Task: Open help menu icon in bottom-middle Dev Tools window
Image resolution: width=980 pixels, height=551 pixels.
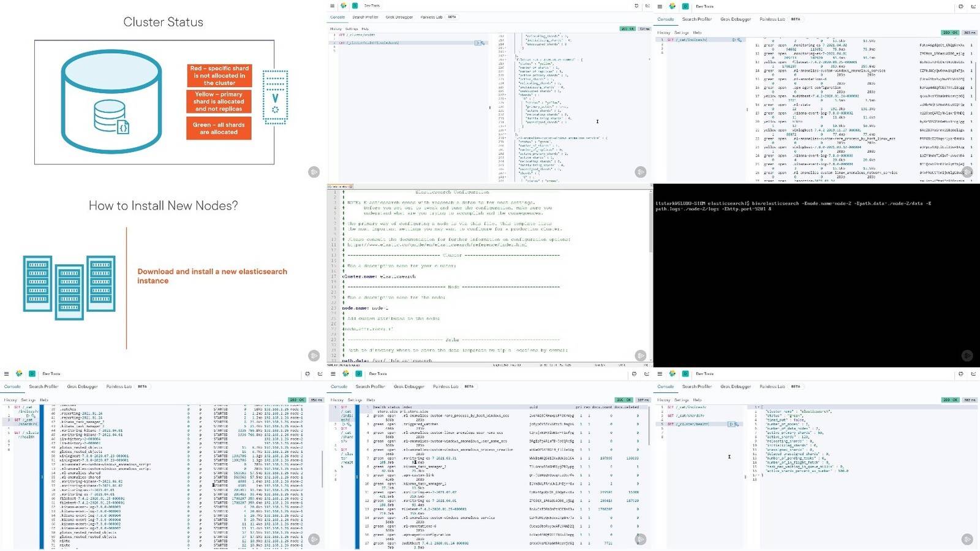Action: (x=634, y=374)
